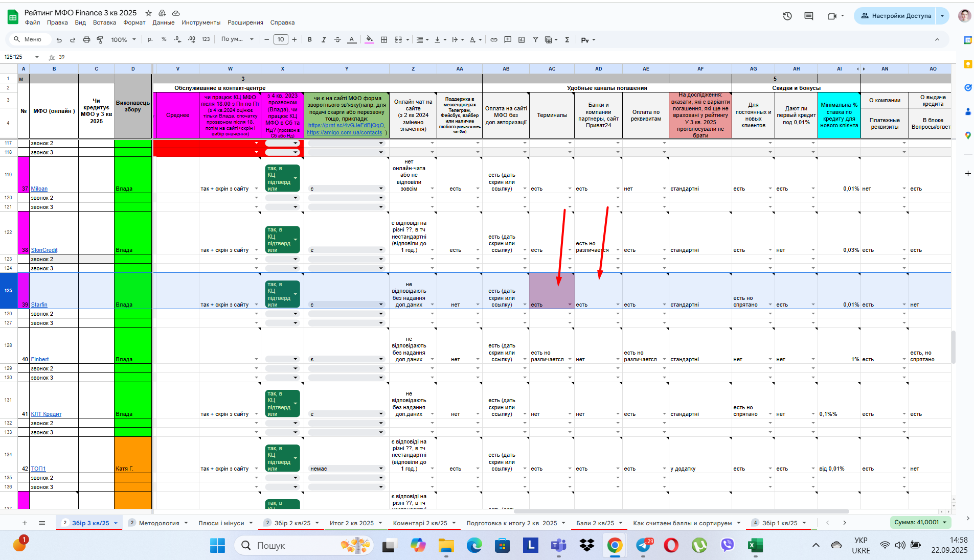Open the Borders tool
Image resolution: width=974 pixels, height=560 pixels.
[384, 39]
